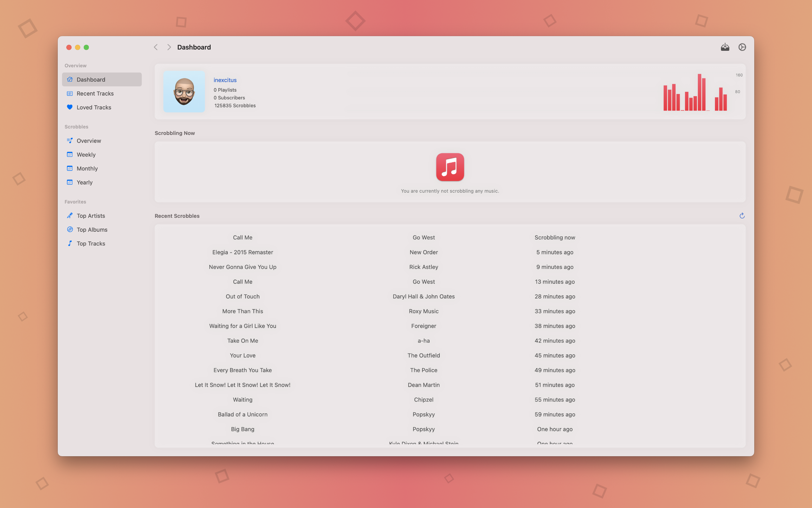Open Top Tracks favorites
Screen dimensions: 812x508
tap(102, 243)
